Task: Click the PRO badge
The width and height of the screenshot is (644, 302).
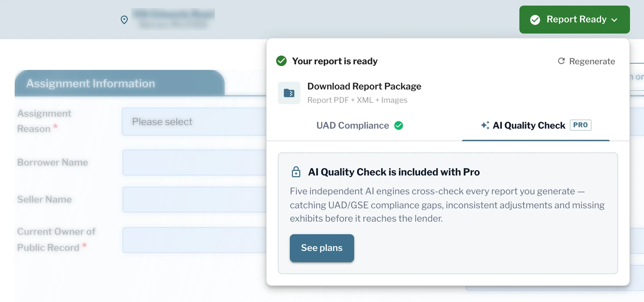Action: [580, 125]
